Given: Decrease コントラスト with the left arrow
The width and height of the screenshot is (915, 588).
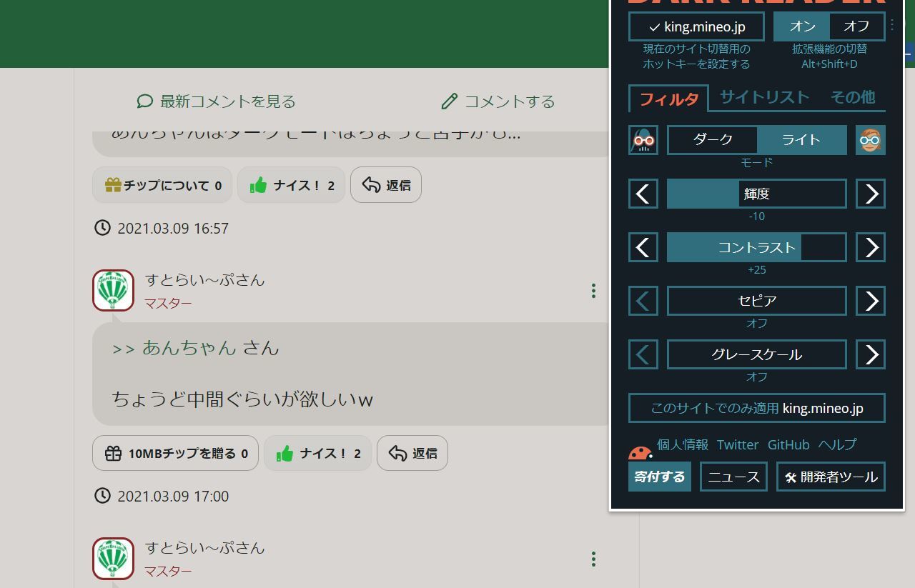Looking at the screenshot, I should (643, 247).
